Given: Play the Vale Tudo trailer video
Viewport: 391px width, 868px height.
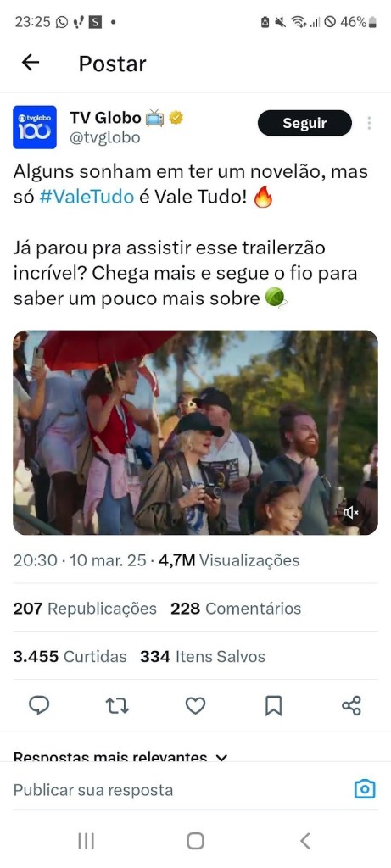Looking at the screenshot, I should pos(195,433).
